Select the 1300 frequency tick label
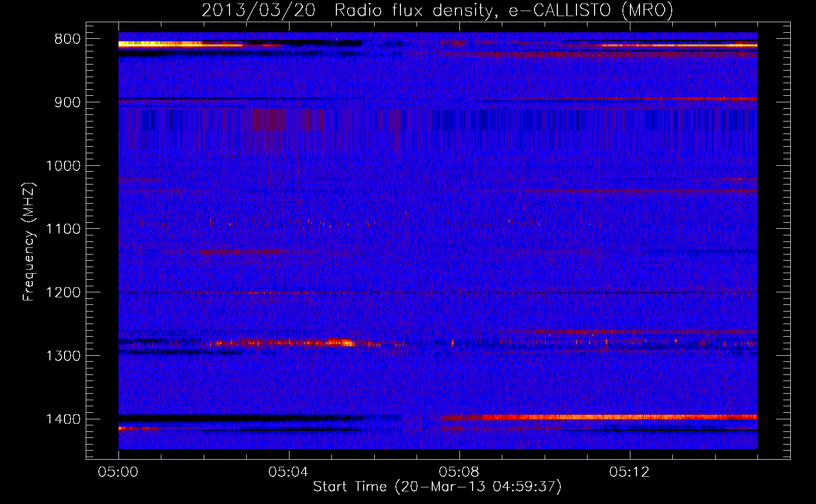This screenshot has height=504, width=816. pos(63,356)
